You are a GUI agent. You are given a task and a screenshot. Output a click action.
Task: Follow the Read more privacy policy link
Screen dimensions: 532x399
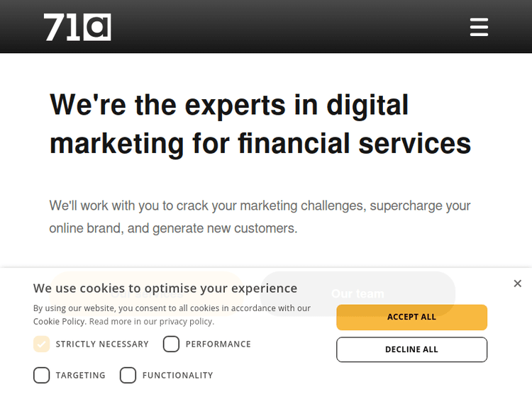pyautogui.click(x=151, y=322)
